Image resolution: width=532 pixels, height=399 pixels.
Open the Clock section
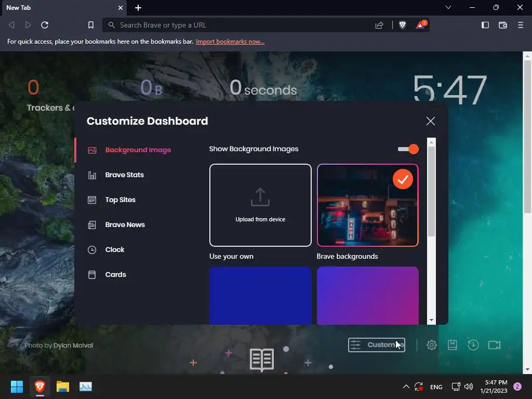(106, 250)
